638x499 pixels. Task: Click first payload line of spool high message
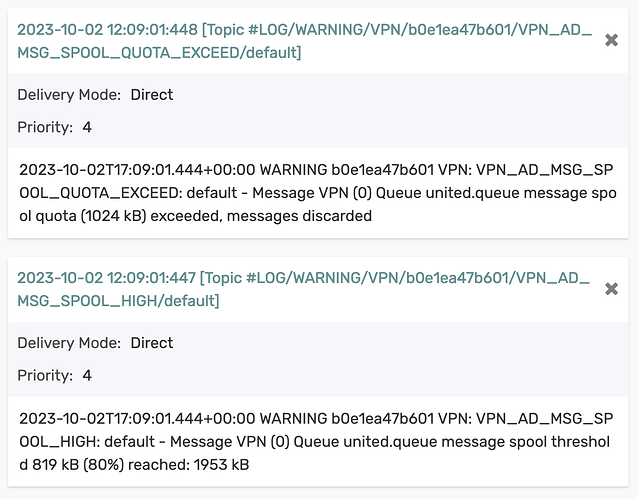tap(316, 418)
